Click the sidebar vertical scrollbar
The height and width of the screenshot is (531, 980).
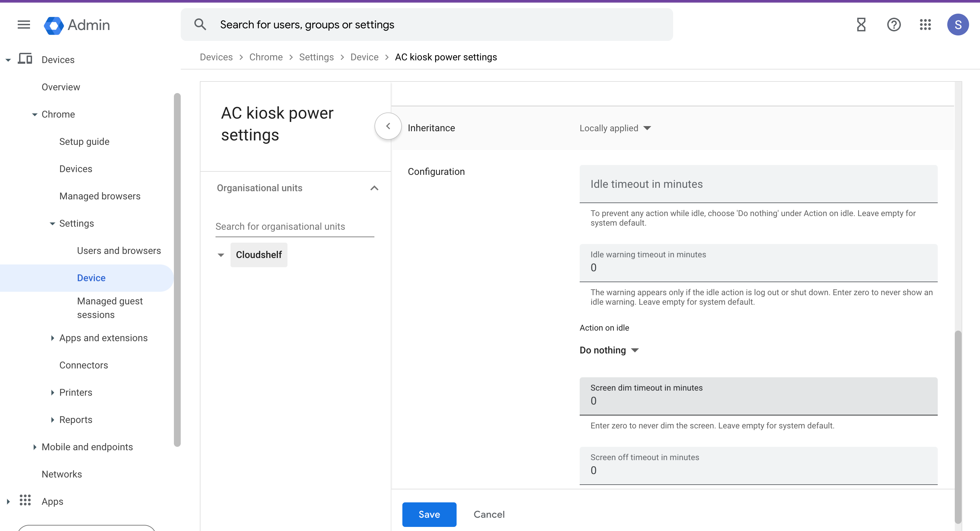pos(177,269)
